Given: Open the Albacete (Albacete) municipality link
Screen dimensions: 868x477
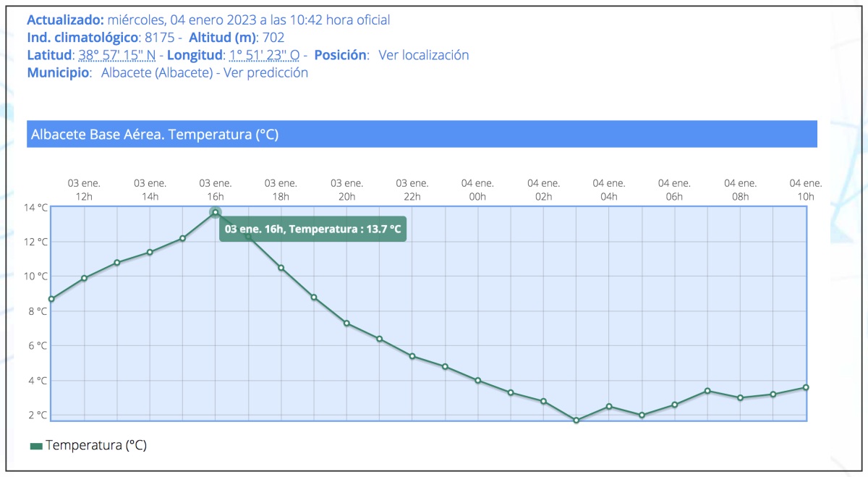Looking at the screenshot, I should (157, 72).
